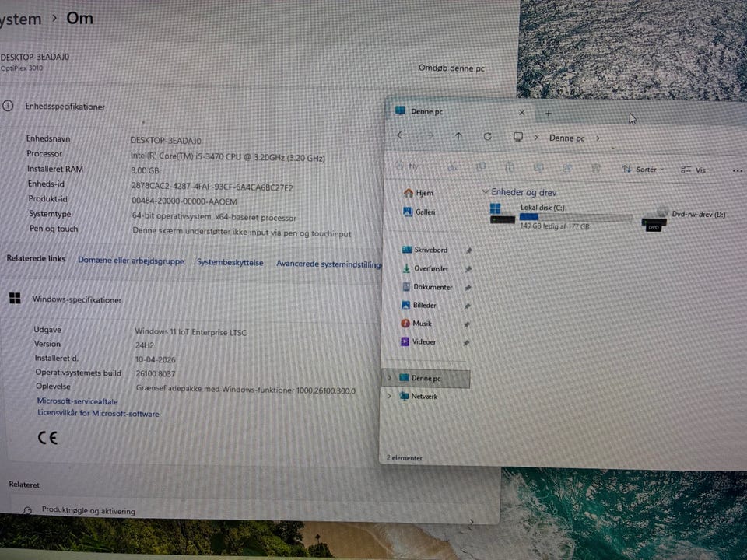Click Omdøb denne pc button in Settings
This screenshot has width=747, height=560.
451,68
